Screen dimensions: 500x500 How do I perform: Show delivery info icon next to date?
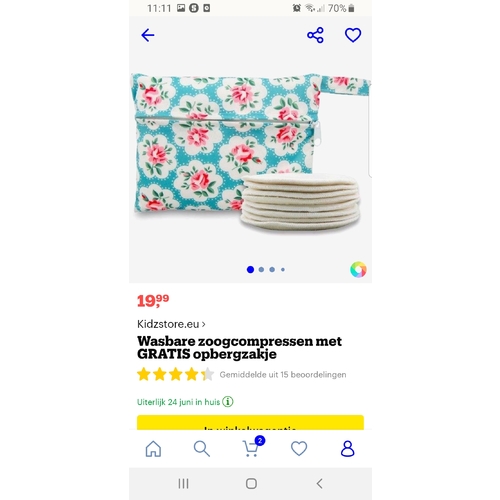(x=228, y=402)
